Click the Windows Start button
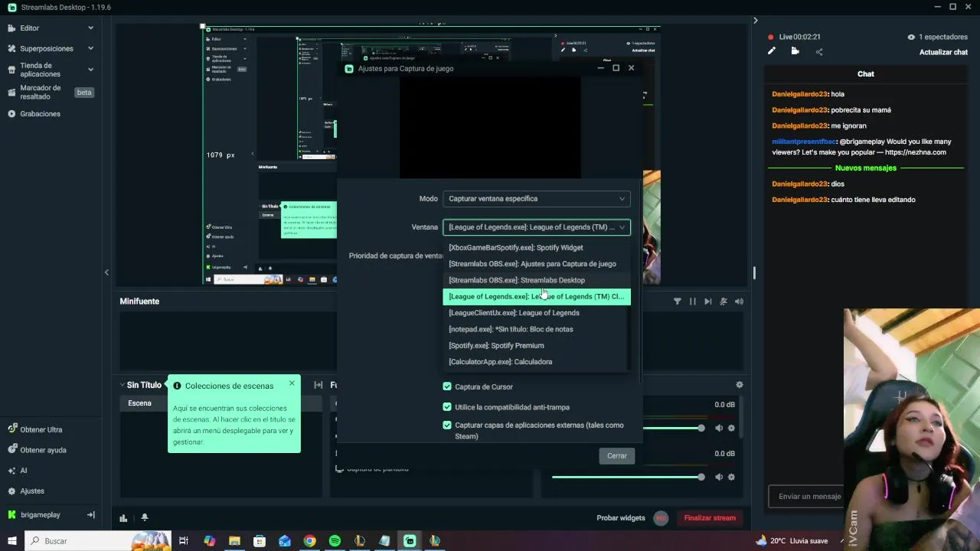 (12, 541)
